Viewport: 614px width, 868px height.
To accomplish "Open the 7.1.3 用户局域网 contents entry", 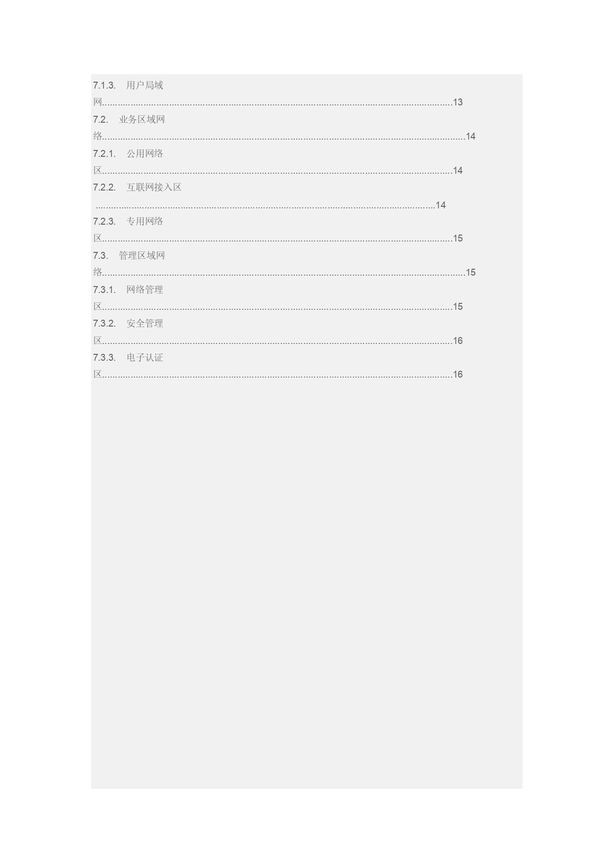I will pyautogui.click(x=128, y=85).
